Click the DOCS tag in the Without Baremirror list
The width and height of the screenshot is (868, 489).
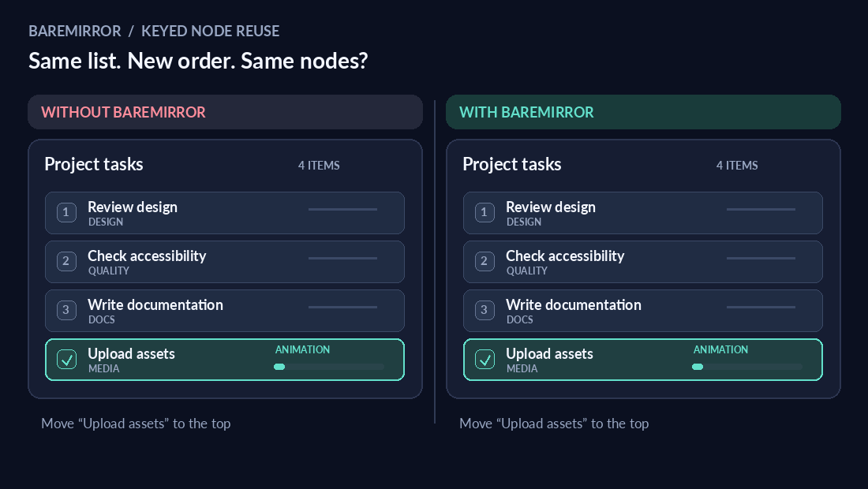tap(102, 319)
